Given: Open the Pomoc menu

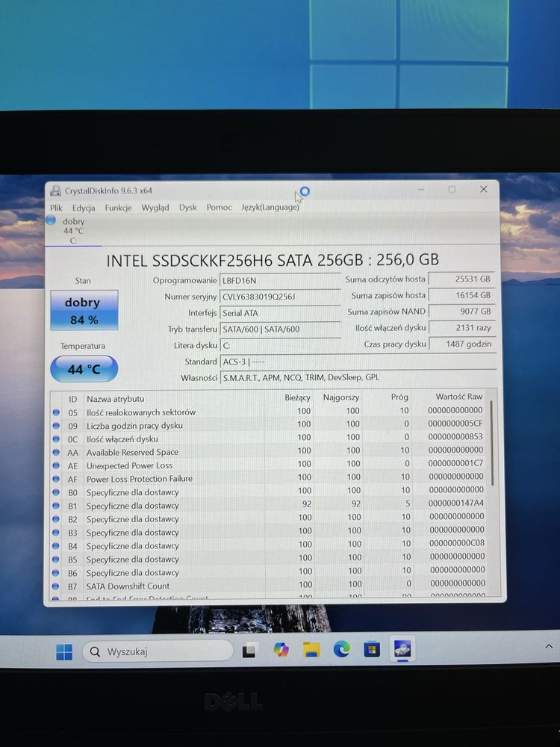Looking at the screenshot, I should 219,208.
